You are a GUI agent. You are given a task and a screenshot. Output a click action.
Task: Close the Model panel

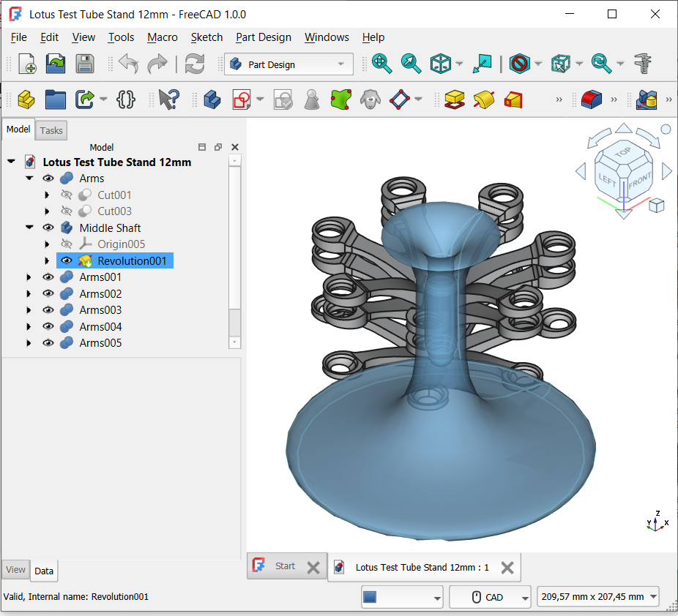tap(235, 147)
